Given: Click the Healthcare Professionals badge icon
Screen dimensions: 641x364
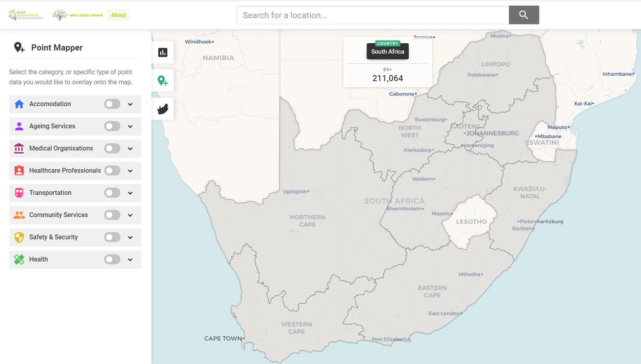Looking at the screenshot, I should point(19,171).
